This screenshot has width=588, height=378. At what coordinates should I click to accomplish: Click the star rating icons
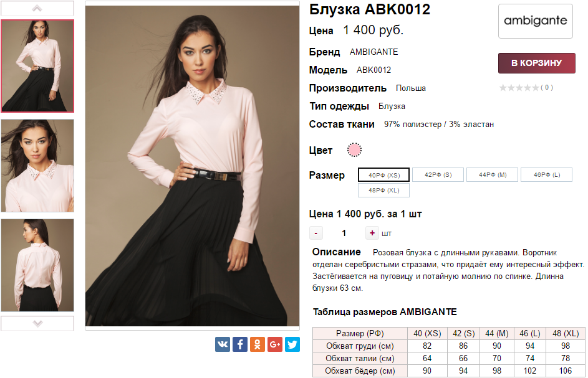519,88
